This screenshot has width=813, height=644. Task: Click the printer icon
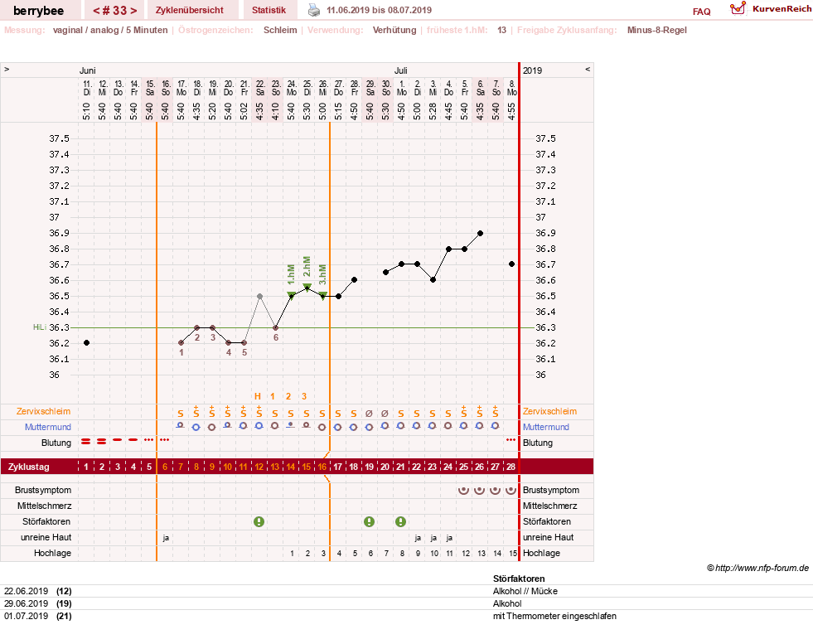pos(314,10)
